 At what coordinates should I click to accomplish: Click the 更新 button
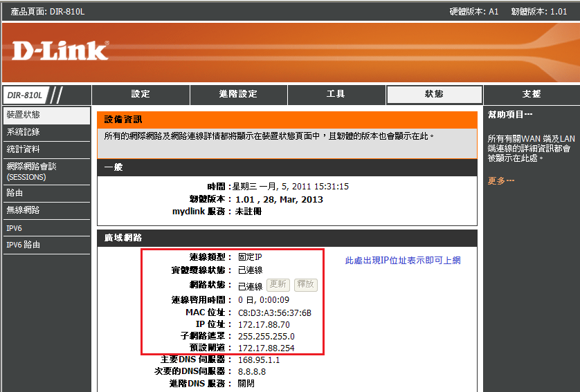(278, 284)
